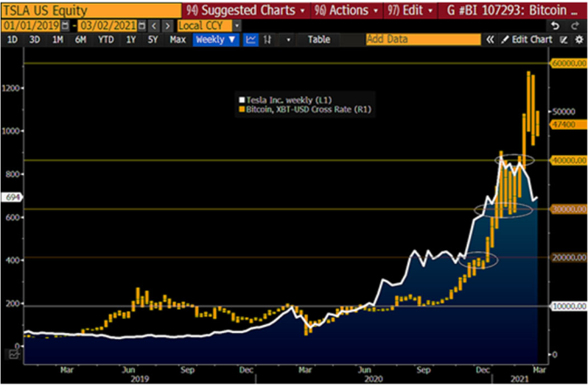This screenshot has width=588, height=387.
Task: Open chart settings gear icon
Action: point(578,40)
